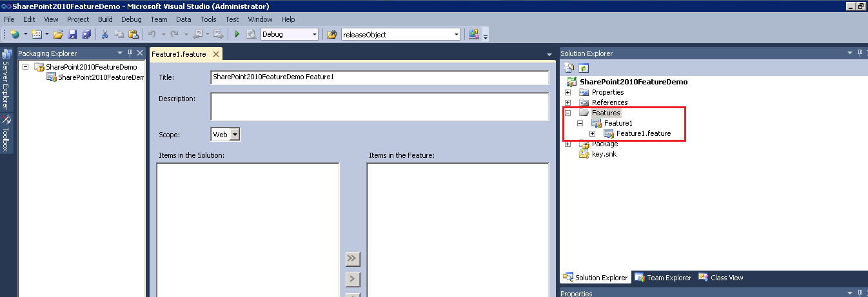Click the Cut scissors icon
Image resolution: width=868 pixels, height=297 pixels.
tap(104, 34)
